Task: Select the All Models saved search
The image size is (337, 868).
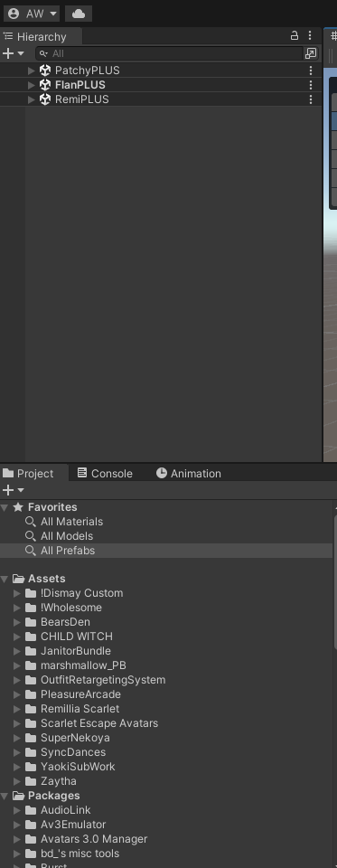Action: click(x=66, y=536)
